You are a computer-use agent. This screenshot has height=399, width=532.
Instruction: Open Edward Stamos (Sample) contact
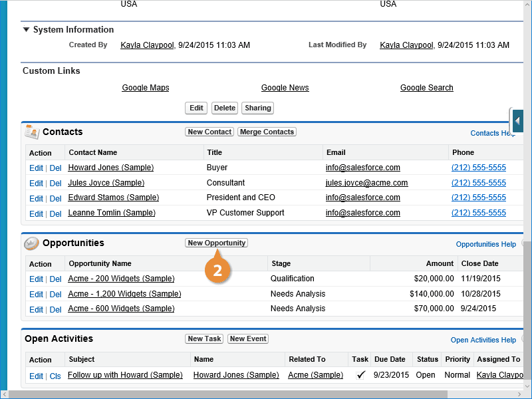[x=113, y=198]
